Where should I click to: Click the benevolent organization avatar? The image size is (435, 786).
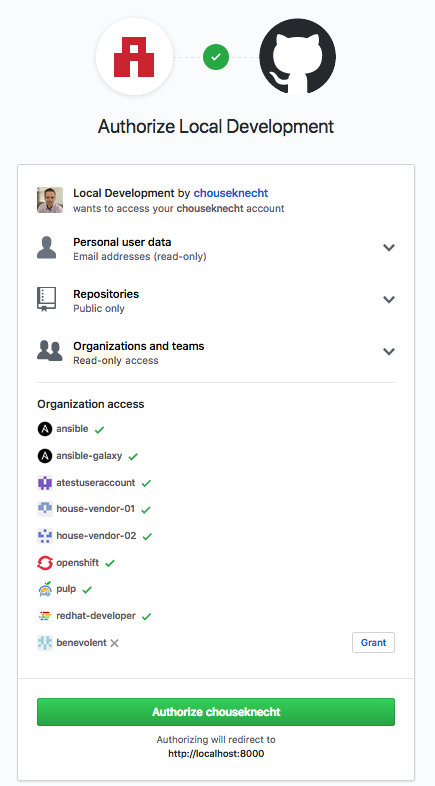45,643
